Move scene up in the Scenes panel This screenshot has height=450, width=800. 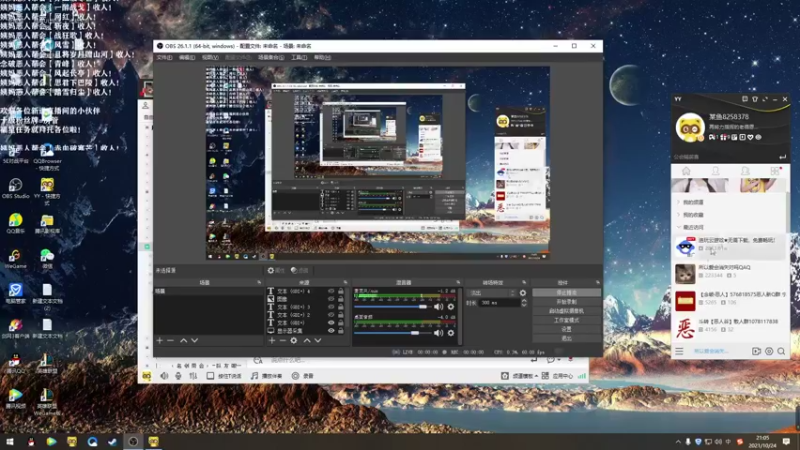(183, 340)
